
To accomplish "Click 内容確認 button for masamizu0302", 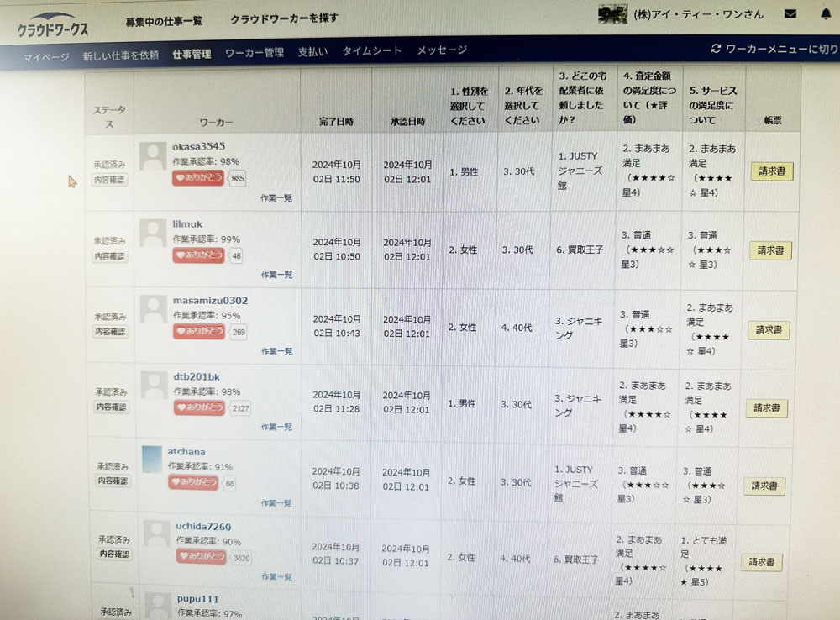I will (x=110, y=332).
